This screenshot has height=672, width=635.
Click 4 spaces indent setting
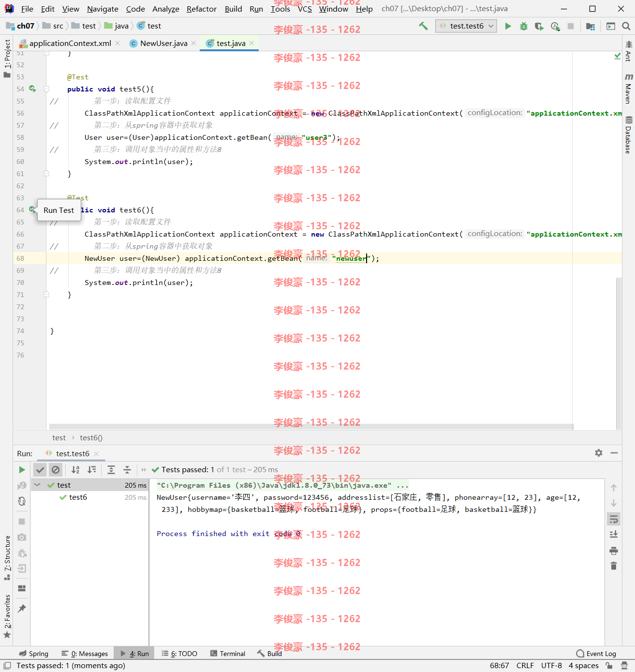[x=583, y=666]
